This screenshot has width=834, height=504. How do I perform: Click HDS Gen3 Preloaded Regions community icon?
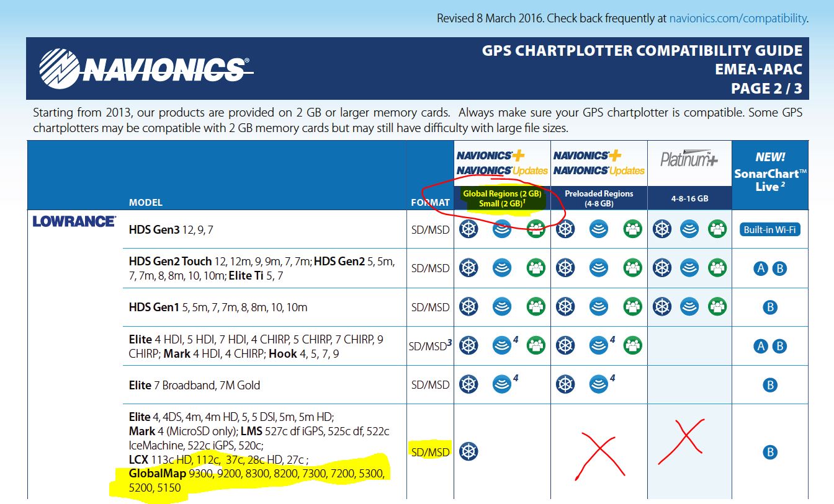(632, 229)
